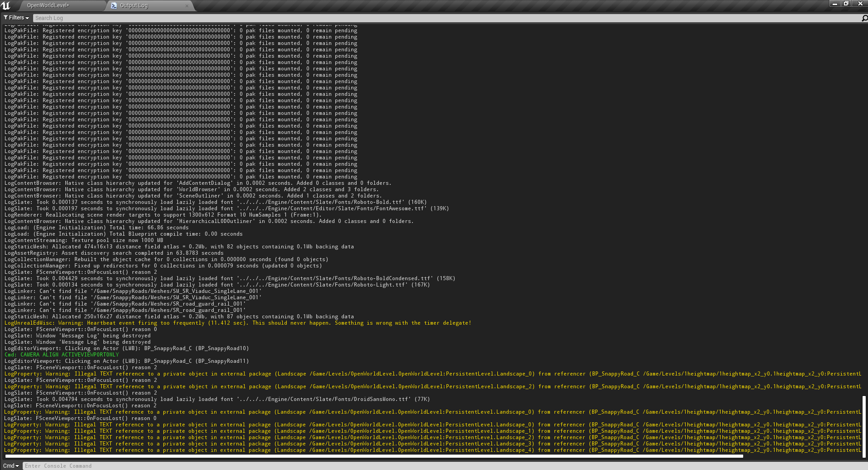
Task: Select the Roboto-BoldCondensed.ttf font line
Action: (230, 278)
